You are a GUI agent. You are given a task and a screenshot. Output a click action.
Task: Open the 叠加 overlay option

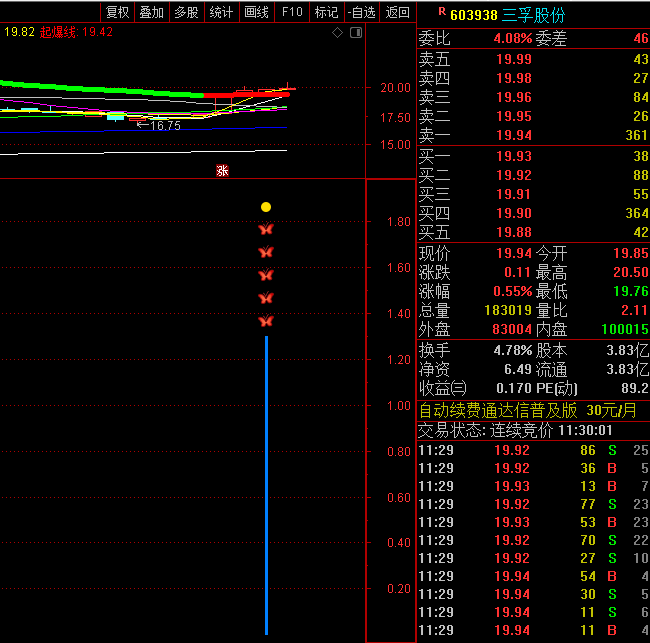pyautogui.click(x=152, y=12)
